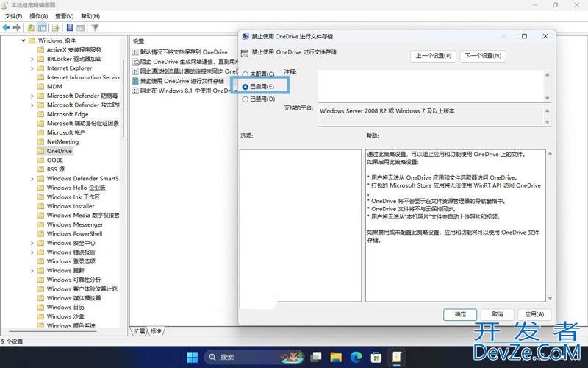Viewport: 588px width, 368px height.
Task: Expand the Windows Defender SmartScreen node
Action: pyautogui.click(x=32, y=179)
